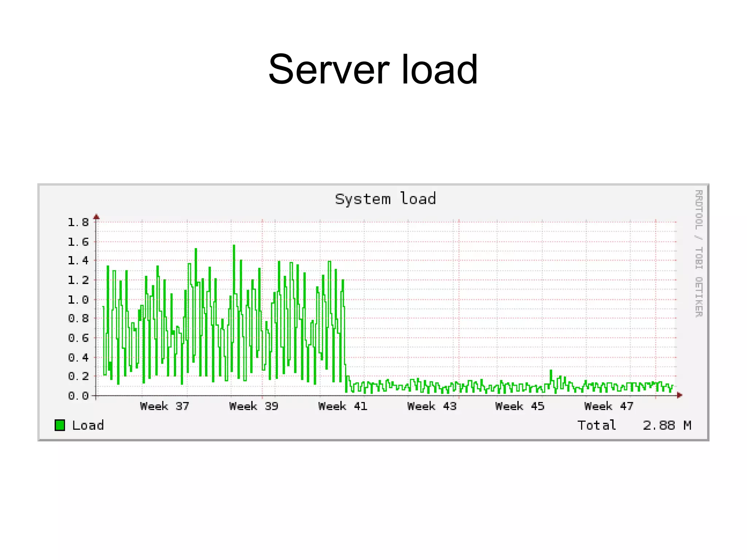Click the 0.2 y-axis label

click(x=78, y=376)
